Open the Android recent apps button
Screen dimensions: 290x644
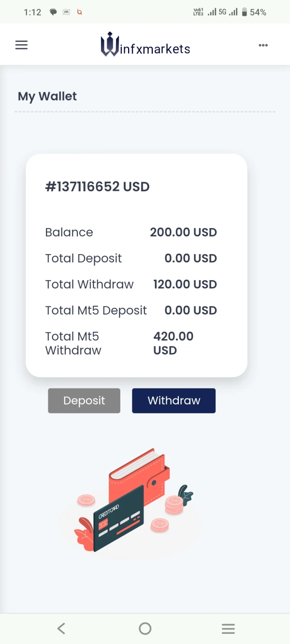(x=228, y=629)
